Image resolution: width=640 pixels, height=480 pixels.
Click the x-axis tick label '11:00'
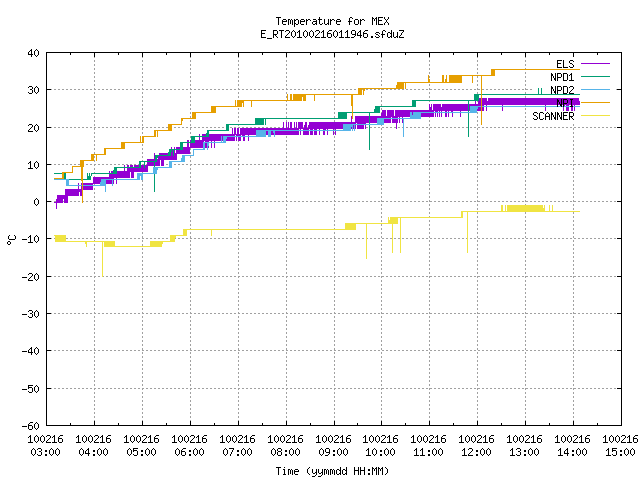pos(429,452)
